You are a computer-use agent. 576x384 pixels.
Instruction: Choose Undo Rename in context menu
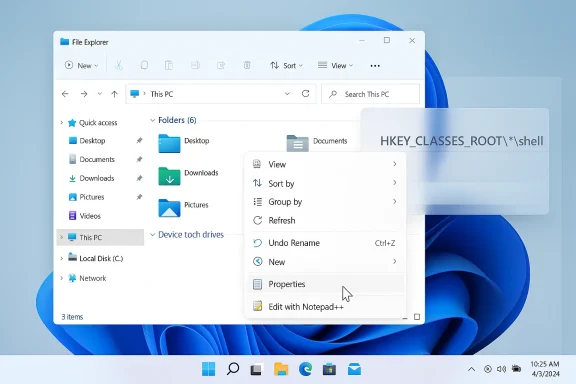click(325, 243)
